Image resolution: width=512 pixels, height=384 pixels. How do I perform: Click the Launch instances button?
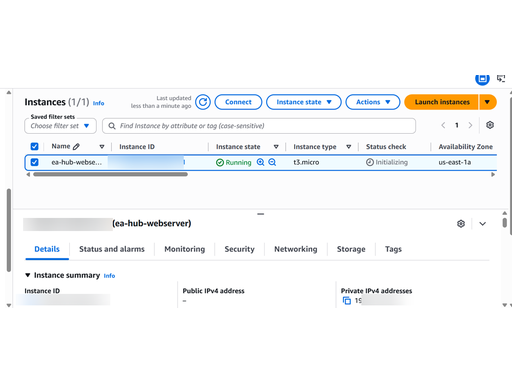[442, 102]
